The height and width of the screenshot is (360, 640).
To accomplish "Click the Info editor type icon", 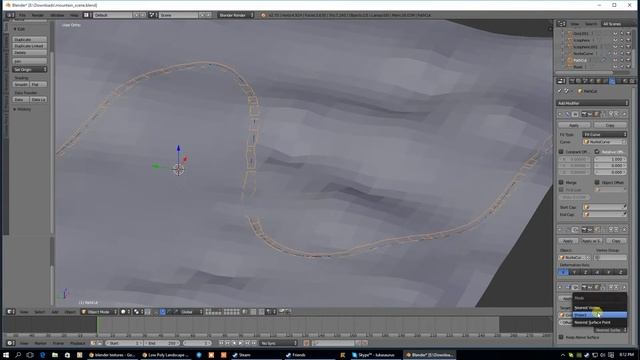I will pos(10,15).
